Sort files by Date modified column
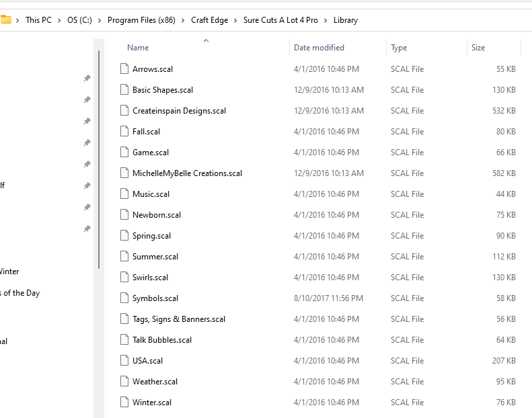The image size is (532, 418). pos(319,48)
